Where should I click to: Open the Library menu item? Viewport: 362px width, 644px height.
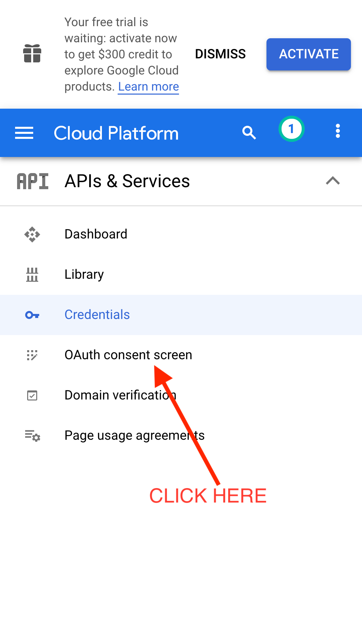[x=181, y=274]
